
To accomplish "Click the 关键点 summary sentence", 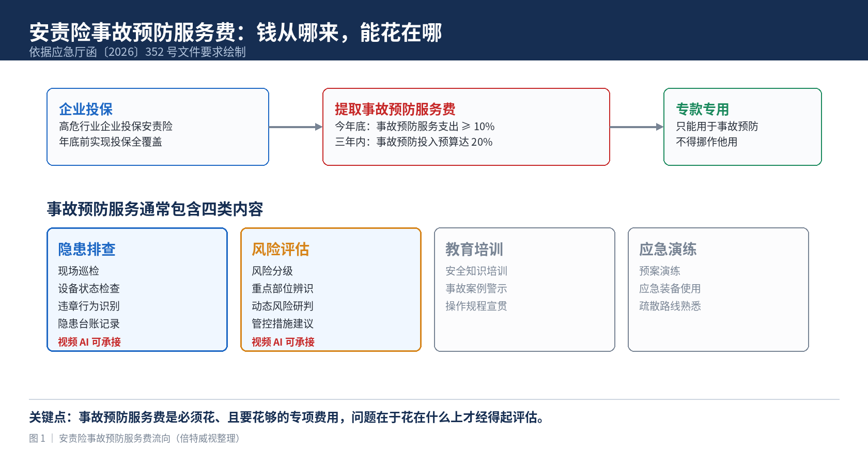I will (288, 417).
